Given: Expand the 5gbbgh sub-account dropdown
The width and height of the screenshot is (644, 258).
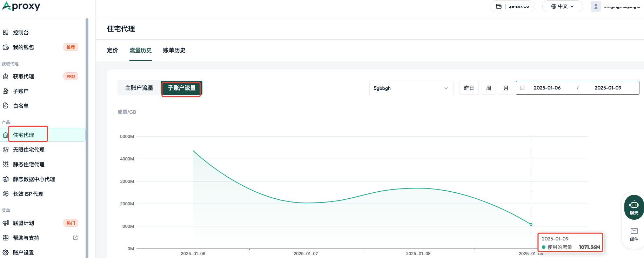Looking at the screenshot, I should pos(411,88).
